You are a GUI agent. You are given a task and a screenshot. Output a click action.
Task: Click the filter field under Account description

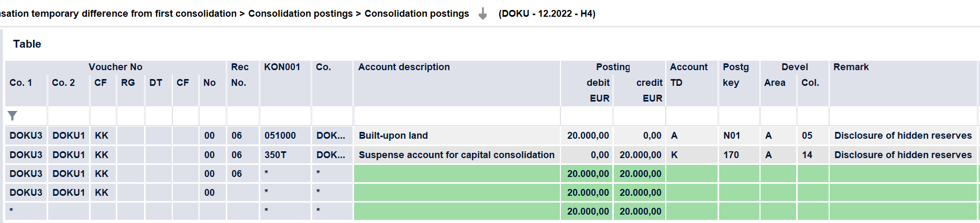point(457,116)
